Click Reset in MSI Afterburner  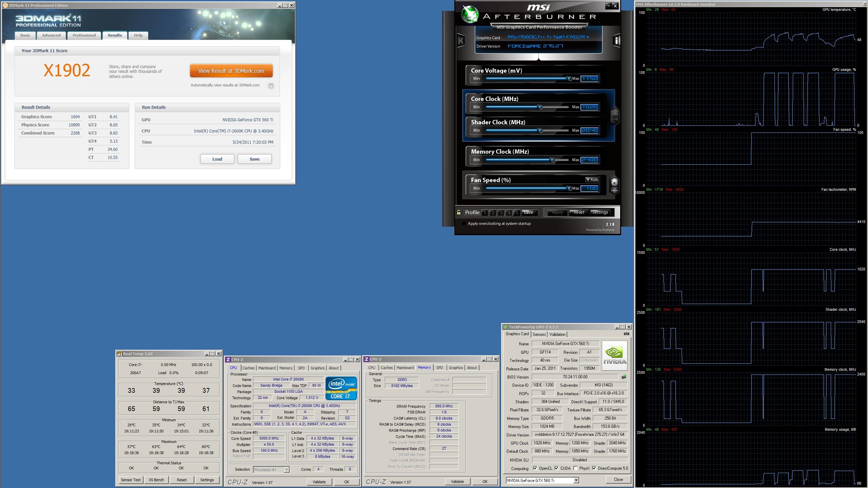coord(579,212)
